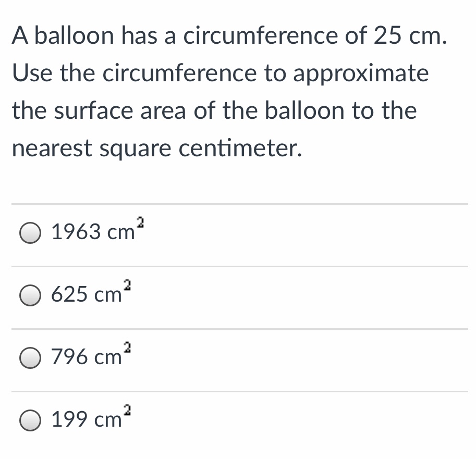Select the 796 cm² radio button

click(x=30, y=358)
